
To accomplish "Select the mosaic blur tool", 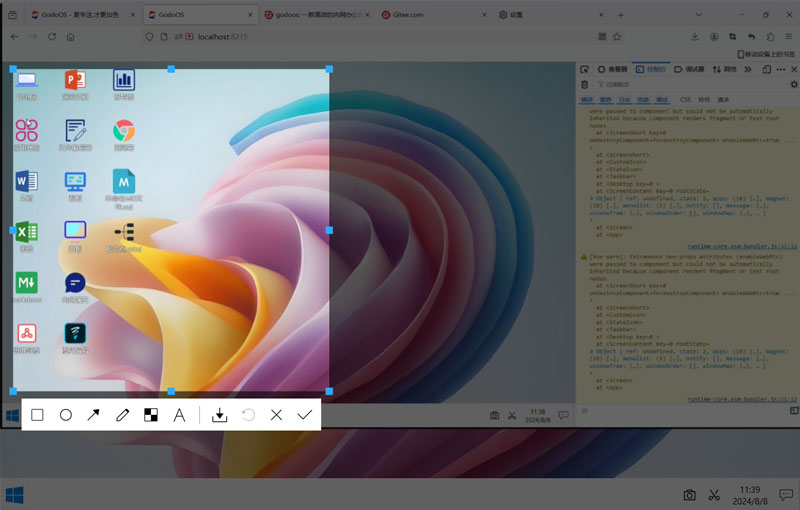I will pyautogui.click(x=151, y=415).
